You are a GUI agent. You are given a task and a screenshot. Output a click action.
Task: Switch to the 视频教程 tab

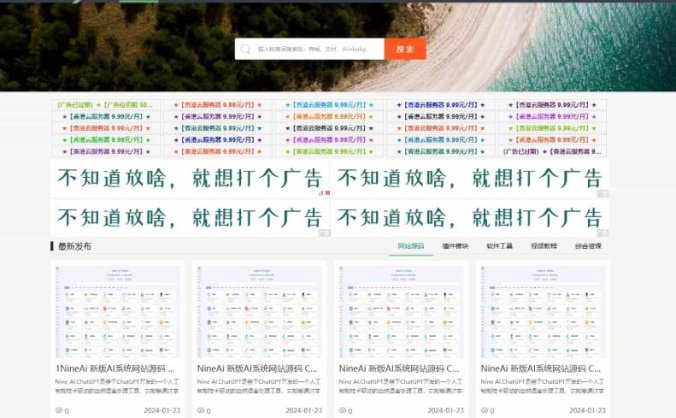click(544, 246)
